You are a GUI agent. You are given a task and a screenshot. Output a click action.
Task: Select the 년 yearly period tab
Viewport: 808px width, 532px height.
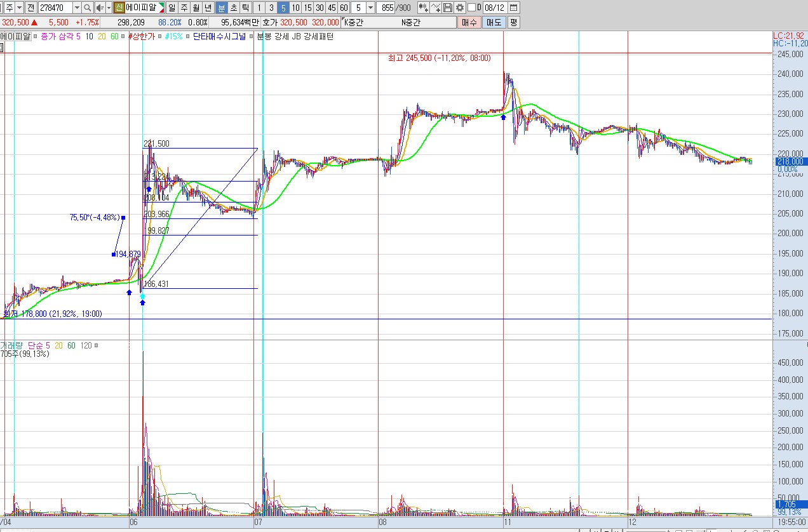[208, 8]
